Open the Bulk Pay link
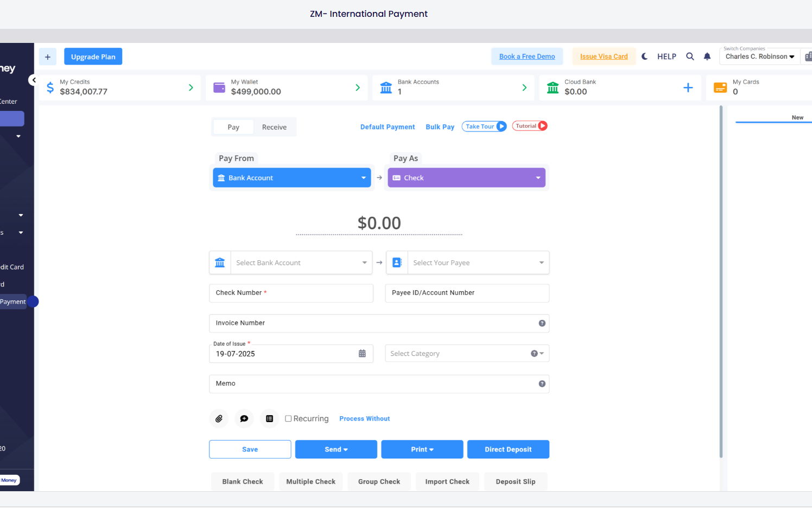Viewport: 812px width, 508px height. click(x=440, y=127)
